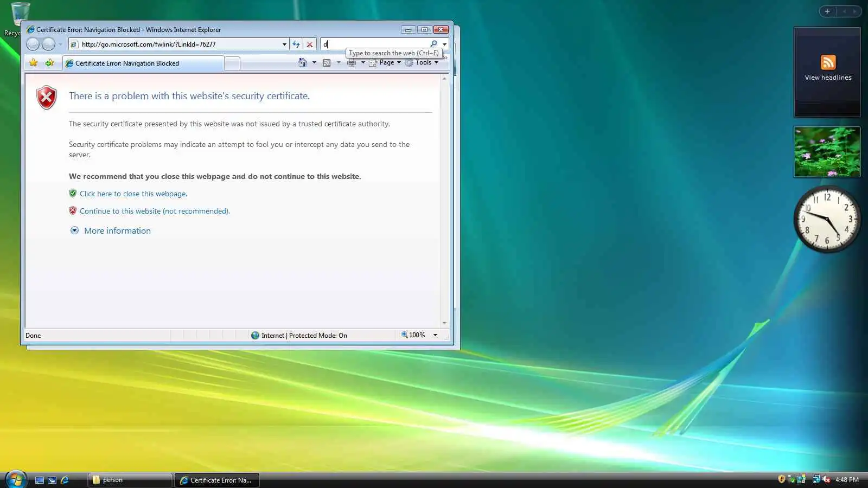Click 'Done' status bar text

click(33, 336)
